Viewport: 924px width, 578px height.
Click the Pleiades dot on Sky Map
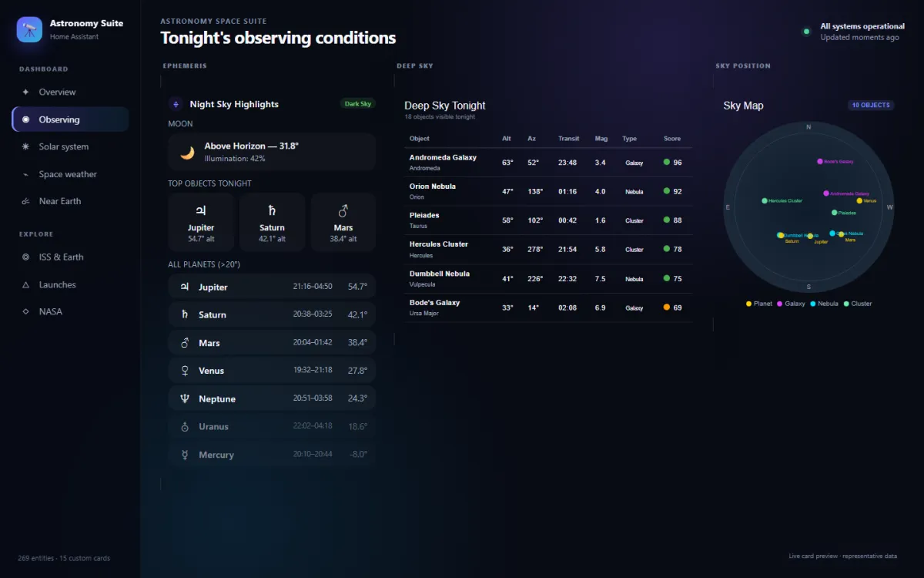[834, 213]
